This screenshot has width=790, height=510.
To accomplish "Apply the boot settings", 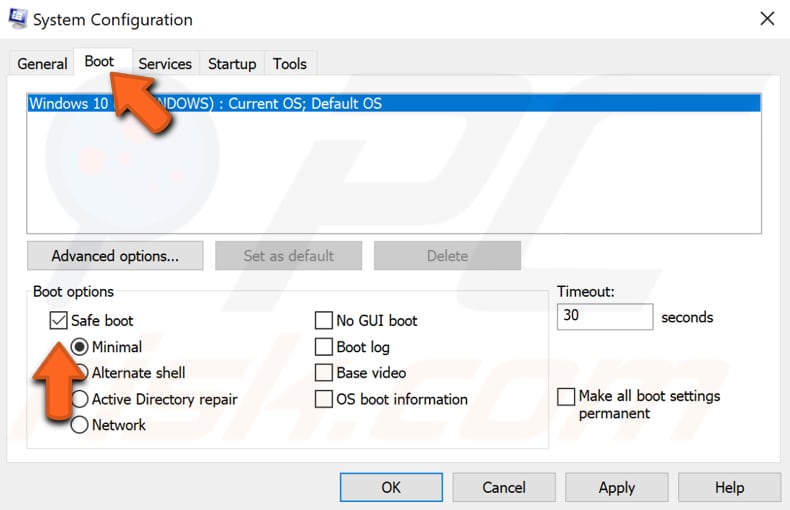I will pyautogui.click(x=617, y=487).
